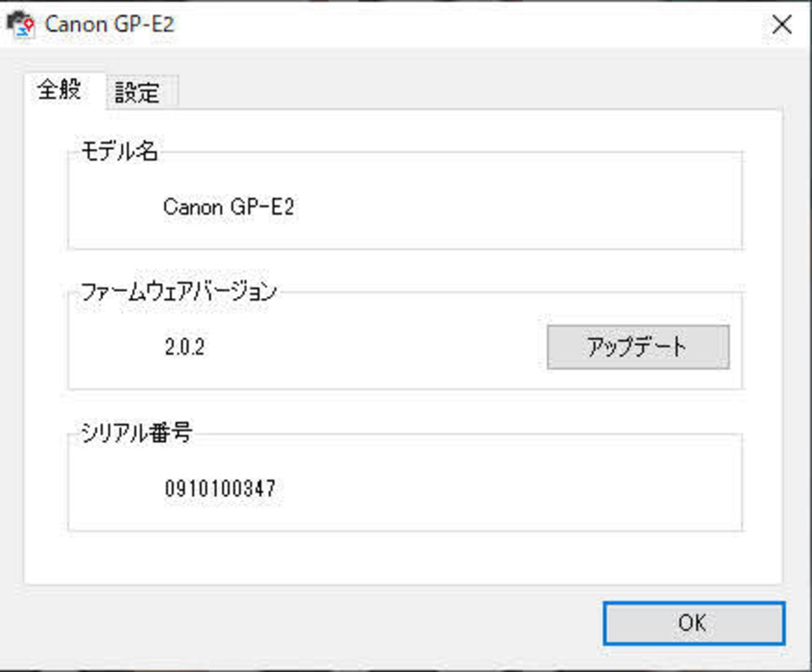Click the シリアル番号 group label

click(x=136, y=433)
